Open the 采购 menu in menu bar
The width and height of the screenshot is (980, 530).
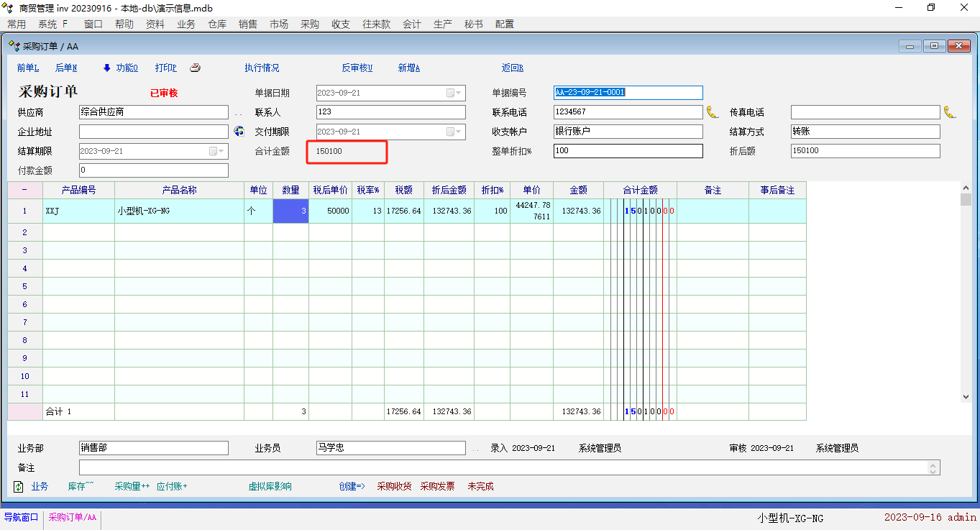click(x=310, y=24)
